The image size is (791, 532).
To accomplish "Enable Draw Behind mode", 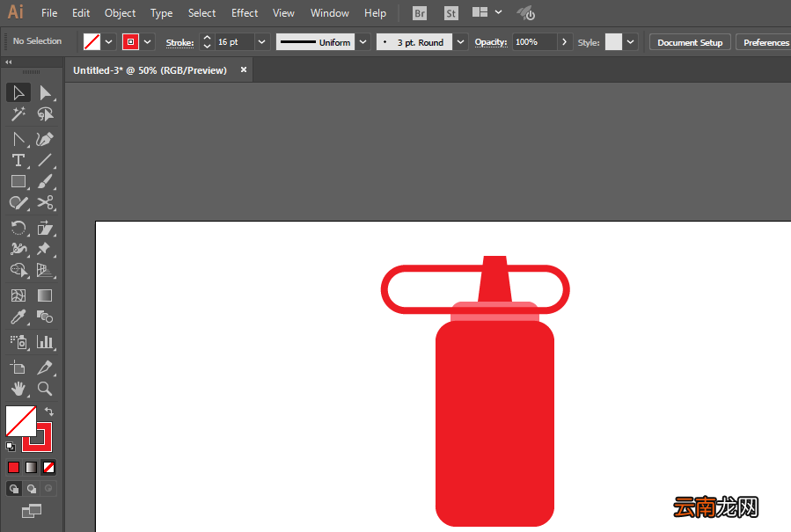I will (x=32, y=489).
